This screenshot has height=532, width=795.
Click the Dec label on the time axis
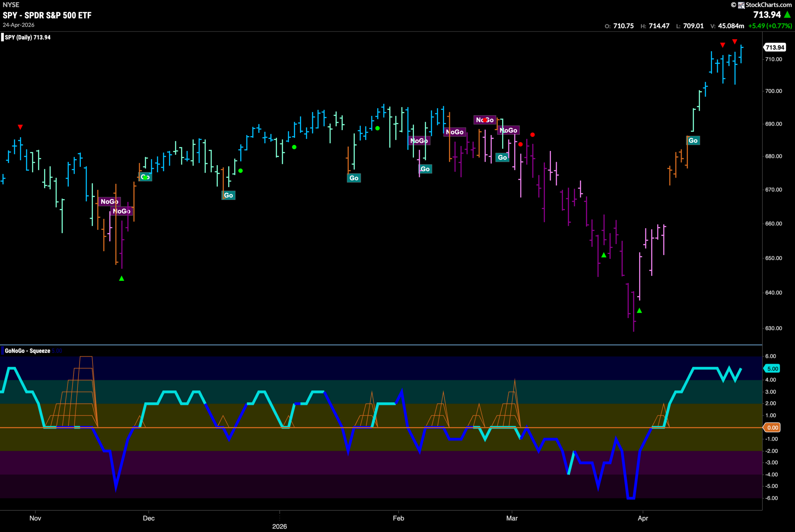point(148,518)
